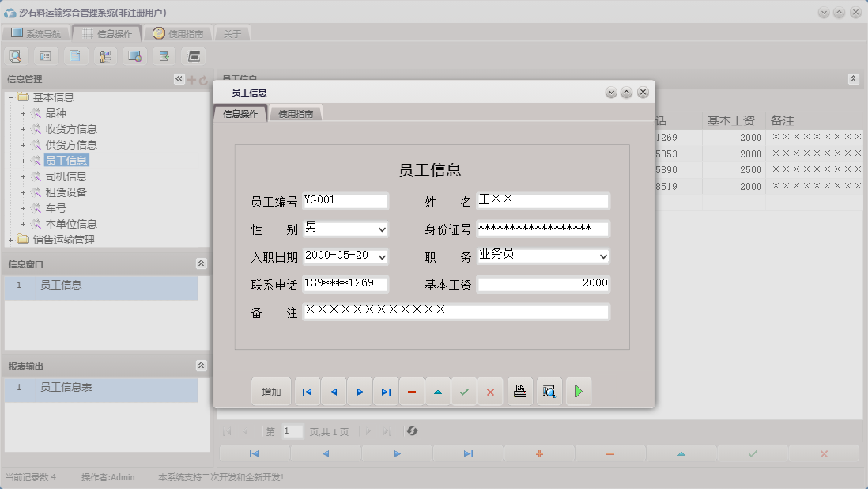Click the 增加 add record button
Image resolution: width=868 pixels, height=489 pixels.
coord(271,391)
